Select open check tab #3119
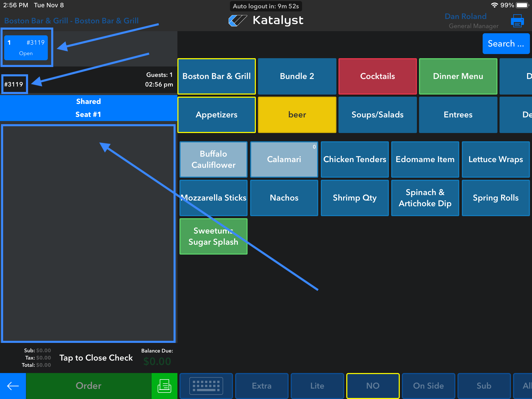Image resolution: width=532 pixels, height=399 pixels. [26, 48]
